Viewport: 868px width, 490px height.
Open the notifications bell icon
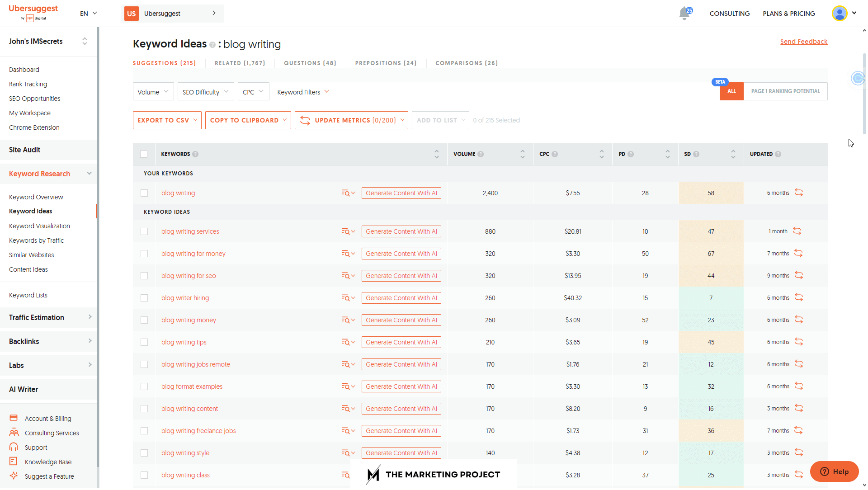pos(685,14)
